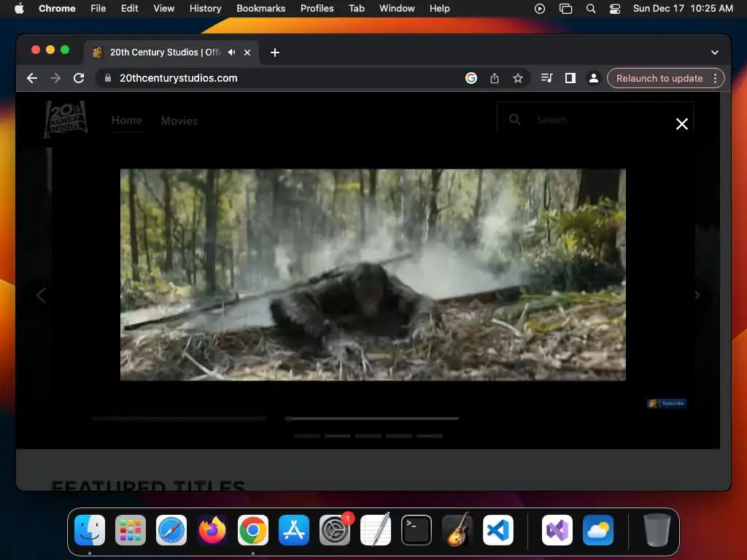The width and height of the screenshot is (747, 560).
Task: Share this page via the share icon
Action: pos(495,78)
